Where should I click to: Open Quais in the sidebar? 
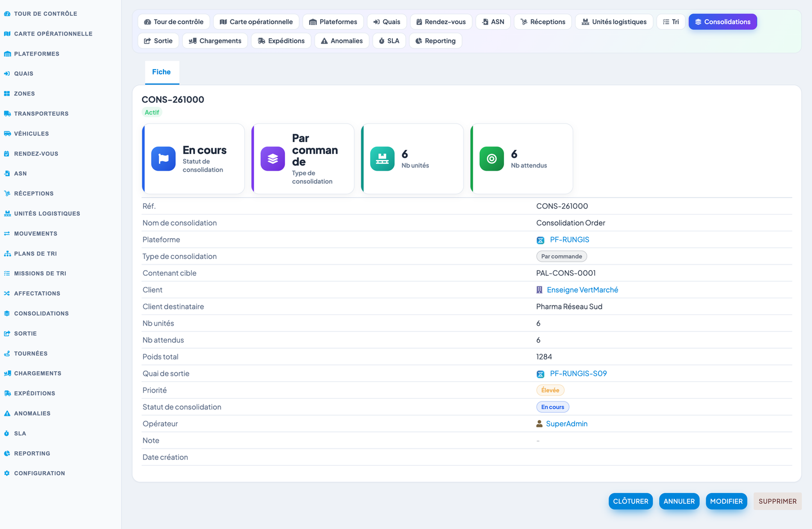(x=19, y=74)
